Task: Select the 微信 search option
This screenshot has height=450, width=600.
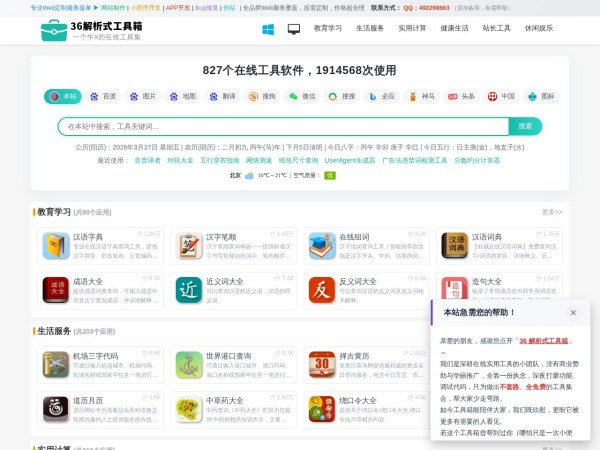Action: click(302, 96)
